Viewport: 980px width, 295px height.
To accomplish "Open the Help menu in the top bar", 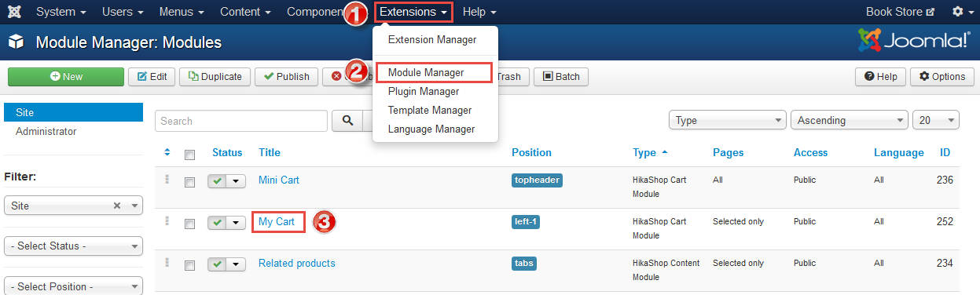I will click(479, 12).
